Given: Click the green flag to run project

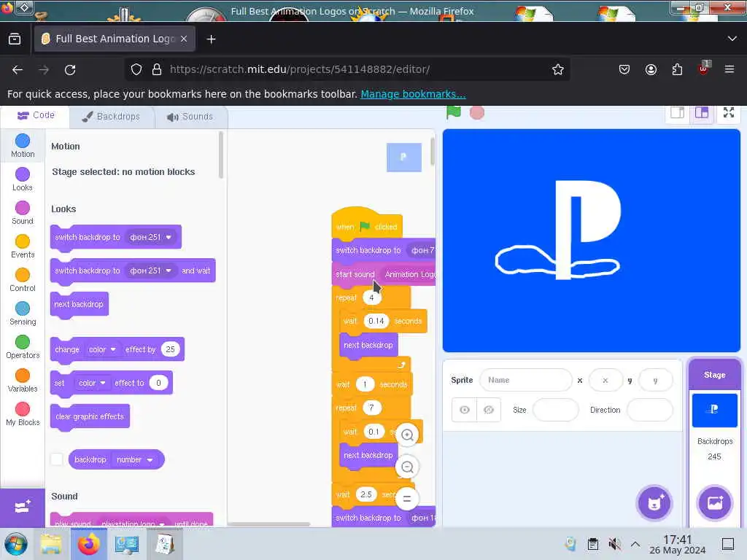Looking at the screenshot, I should 454,113.
